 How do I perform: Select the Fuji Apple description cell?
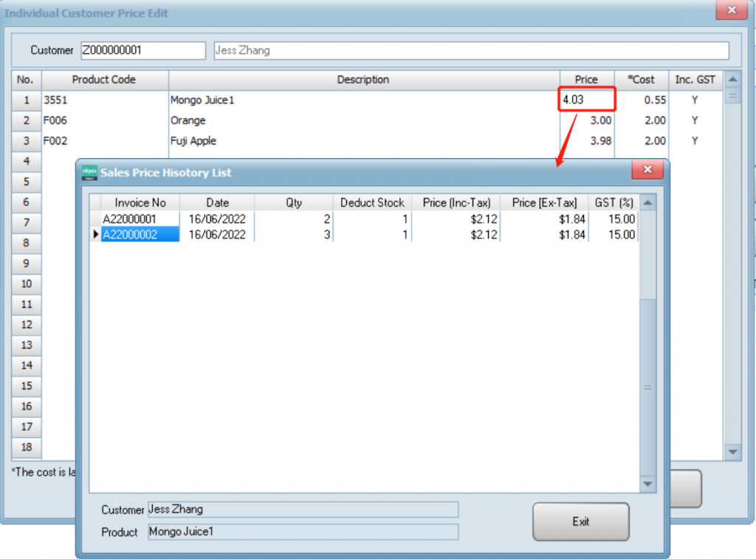tap(362, 141)
